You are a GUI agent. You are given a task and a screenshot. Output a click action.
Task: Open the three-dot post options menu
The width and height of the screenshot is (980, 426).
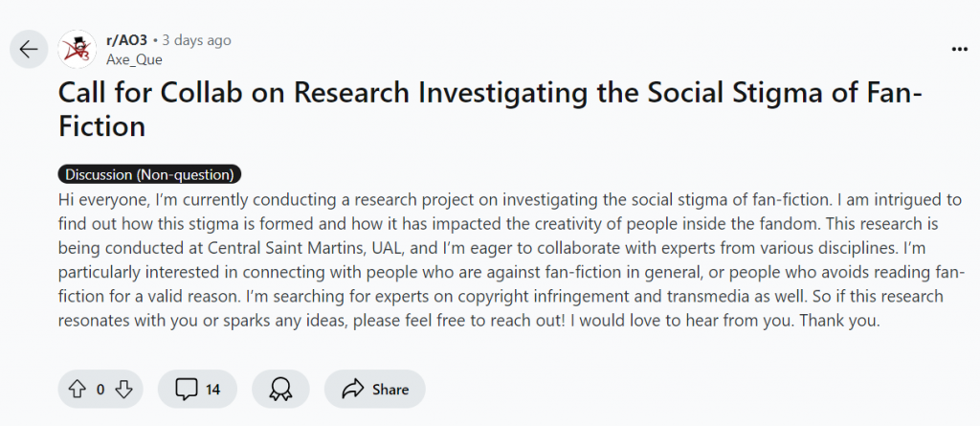point(959,49)
